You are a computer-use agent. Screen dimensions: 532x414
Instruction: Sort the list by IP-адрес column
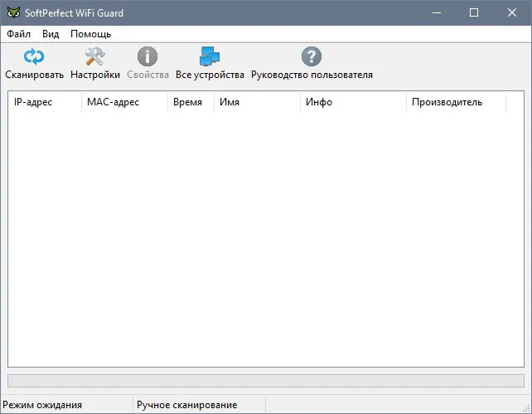click(45, 102)
